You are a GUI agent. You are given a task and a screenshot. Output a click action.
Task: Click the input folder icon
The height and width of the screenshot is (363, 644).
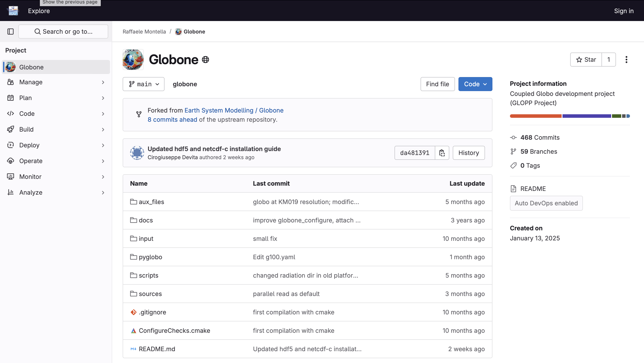(x=133, y=239)
